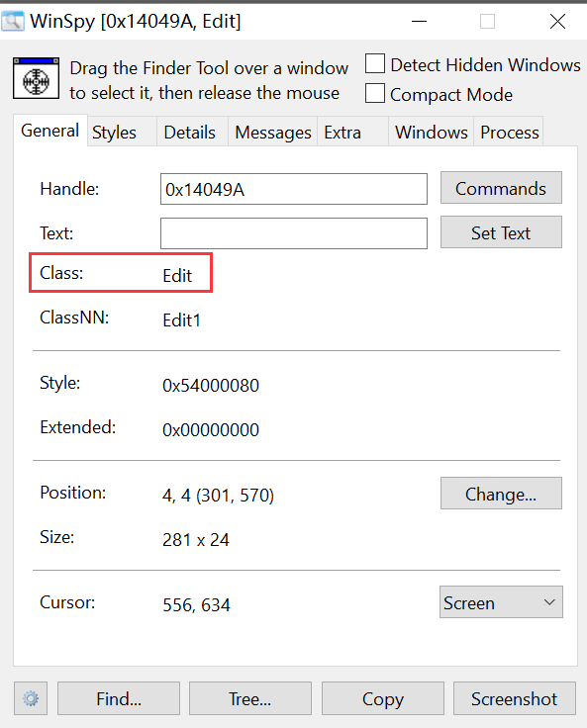This screenshot has width=587, height=728.
Task: Switch to the Windows tab
Action: (x=431, y=133)
